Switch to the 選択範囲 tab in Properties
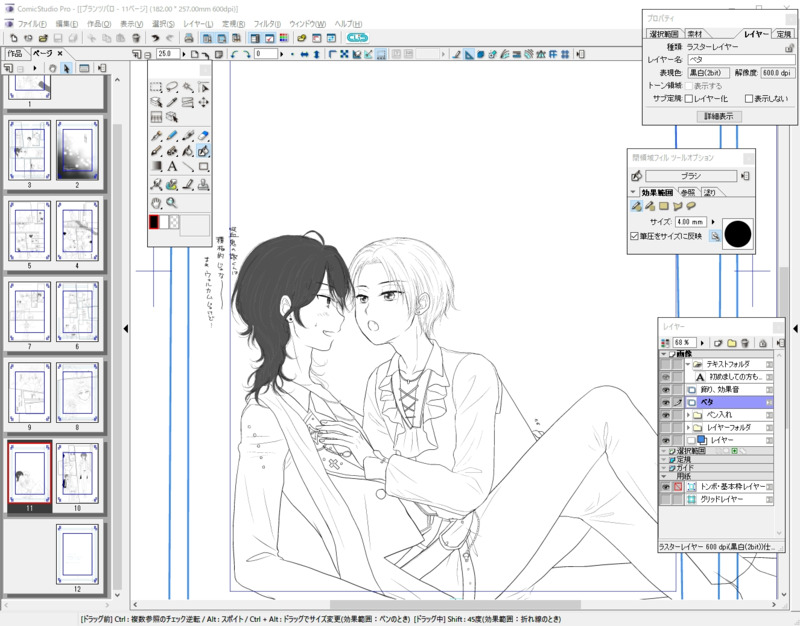 (664, 34)
